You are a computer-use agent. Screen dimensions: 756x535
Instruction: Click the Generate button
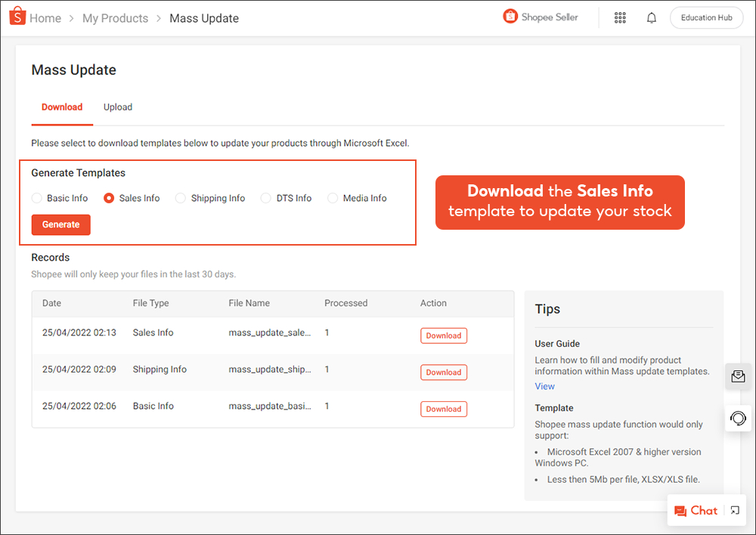click(60, 224)
